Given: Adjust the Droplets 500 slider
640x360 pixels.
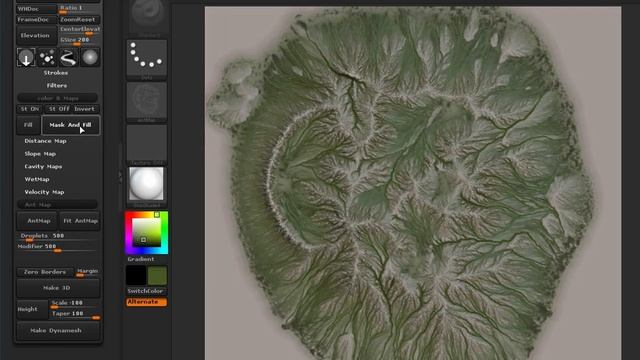Looking at the screenshot, I should pyautogui.click(x=58, y=236).
